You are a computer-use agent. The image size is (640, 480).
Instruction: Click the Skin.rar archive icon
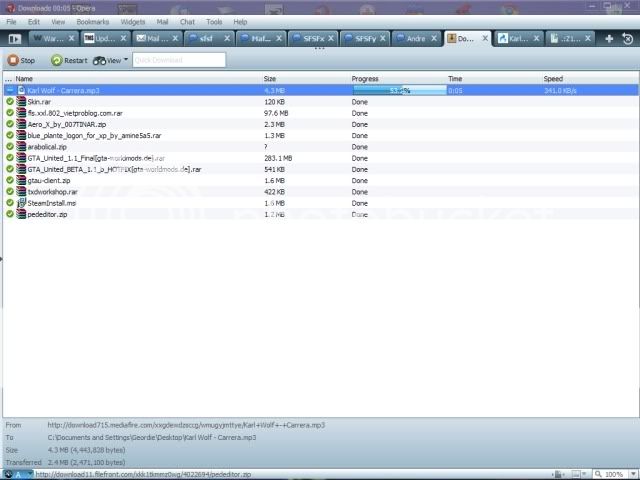21,102
